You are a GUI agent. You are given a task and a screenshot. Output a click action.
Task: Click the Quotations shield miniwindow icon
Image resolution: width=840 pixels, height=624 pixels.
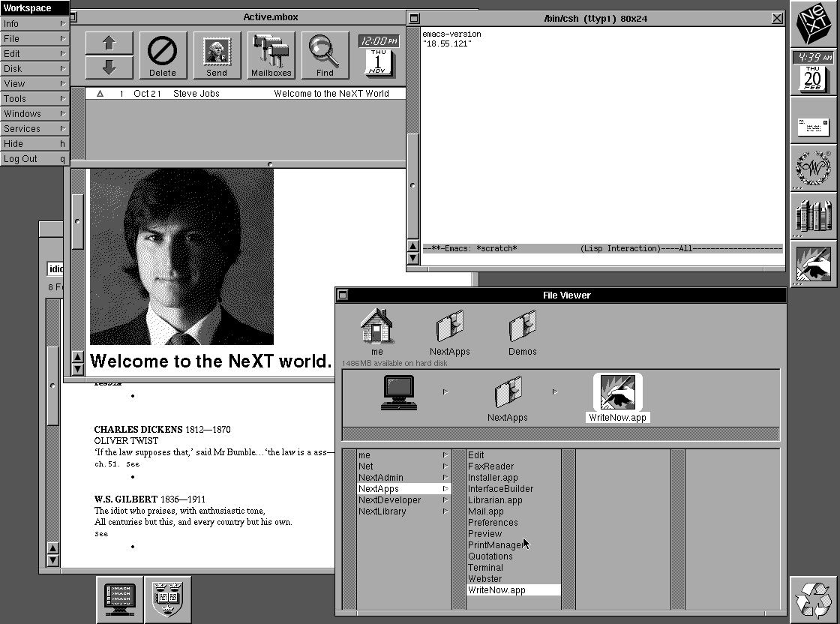[x=168, y=598]
